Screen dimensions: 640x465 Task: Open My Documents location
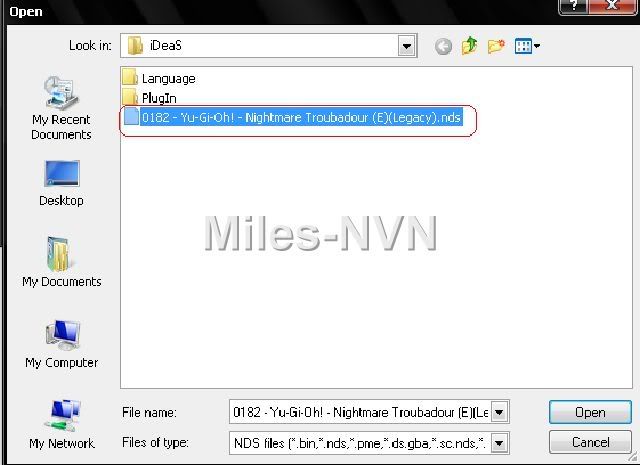[x=62, y=262]
